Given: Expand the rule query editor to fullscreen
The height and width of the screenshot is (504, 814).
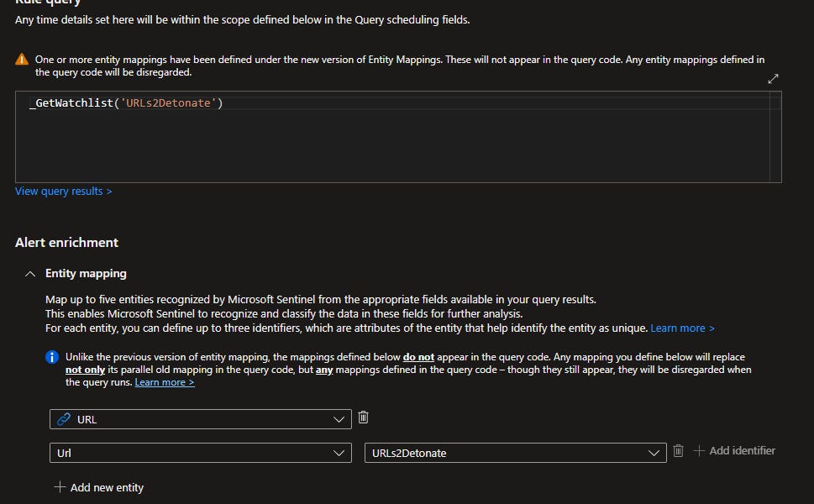Looking at the screenshot, I should click(773, 78).
